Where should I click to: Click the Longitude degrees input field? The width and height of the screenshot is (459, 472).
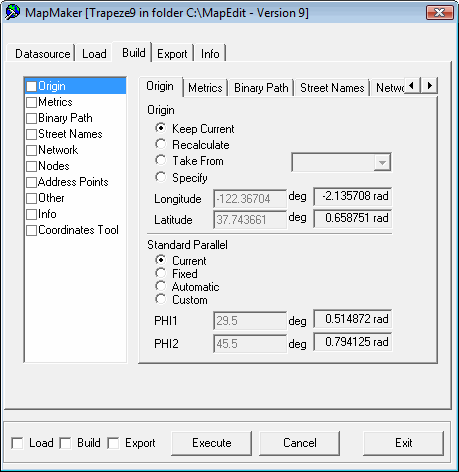[250, 199]
